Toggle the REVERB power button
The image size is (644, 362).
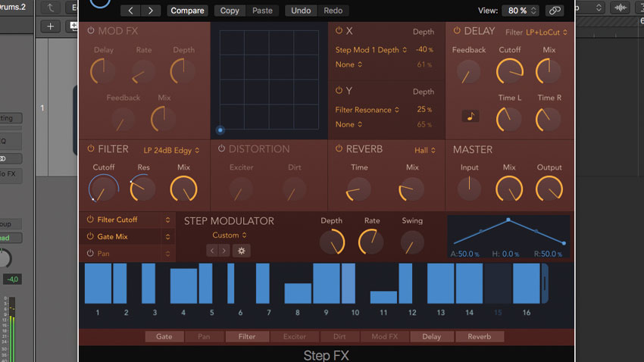point(339,148)
